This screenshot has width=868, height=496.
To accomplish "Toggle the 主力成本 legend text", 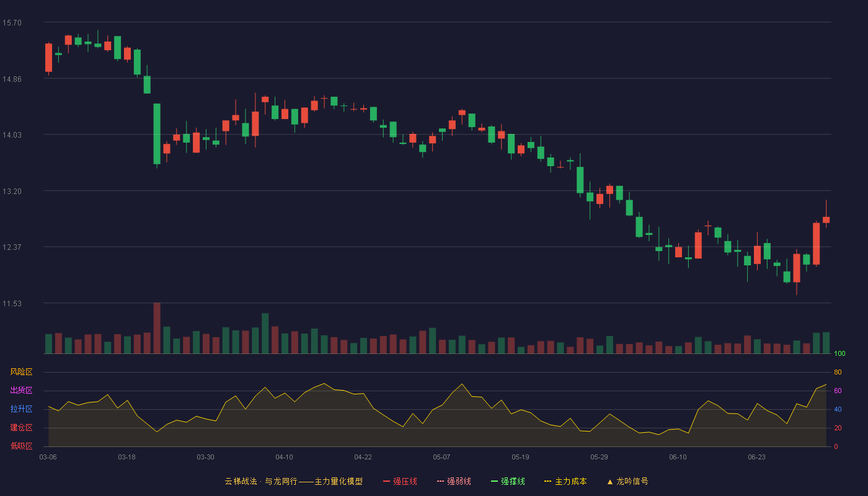I will [x=570, y=481].
